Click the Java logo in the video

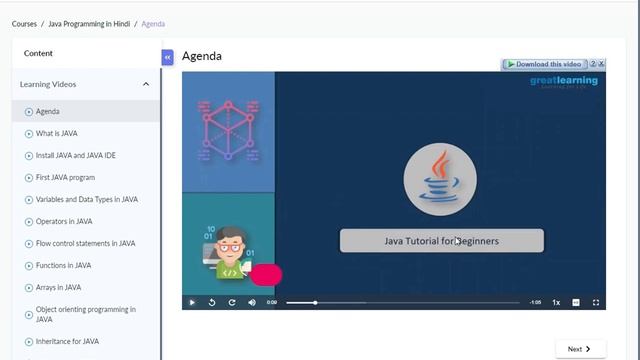click(440, 179)
